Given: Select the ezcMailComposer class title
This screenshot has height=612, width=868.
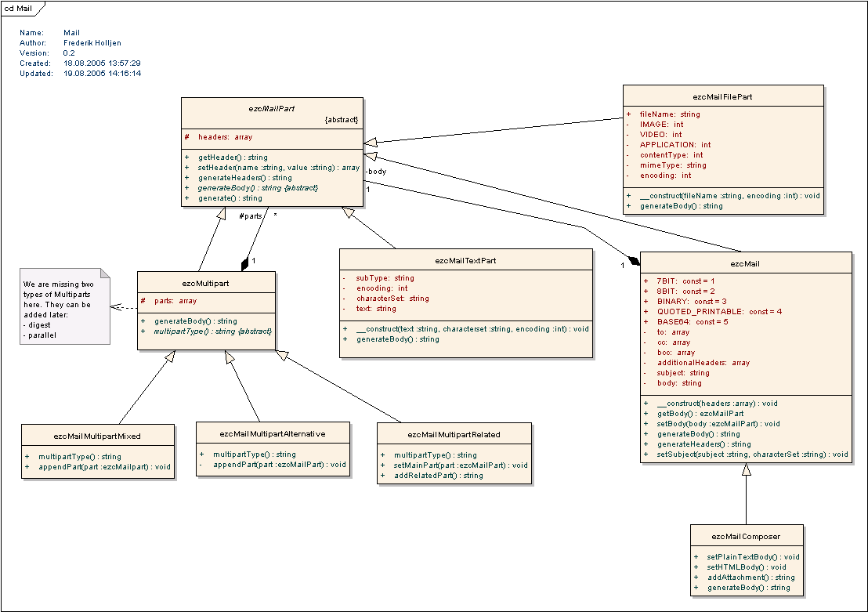Looking at the screenshot, I should (x=746, y=537).
